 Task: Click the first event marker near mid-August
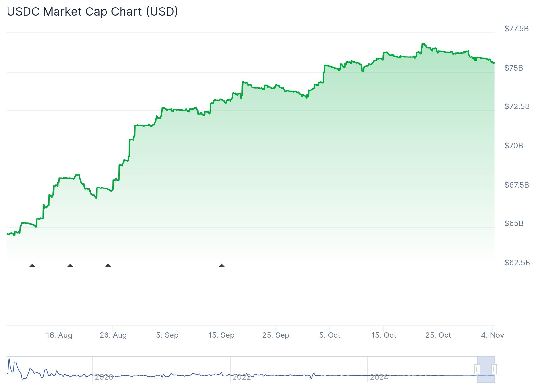[32, 265]
